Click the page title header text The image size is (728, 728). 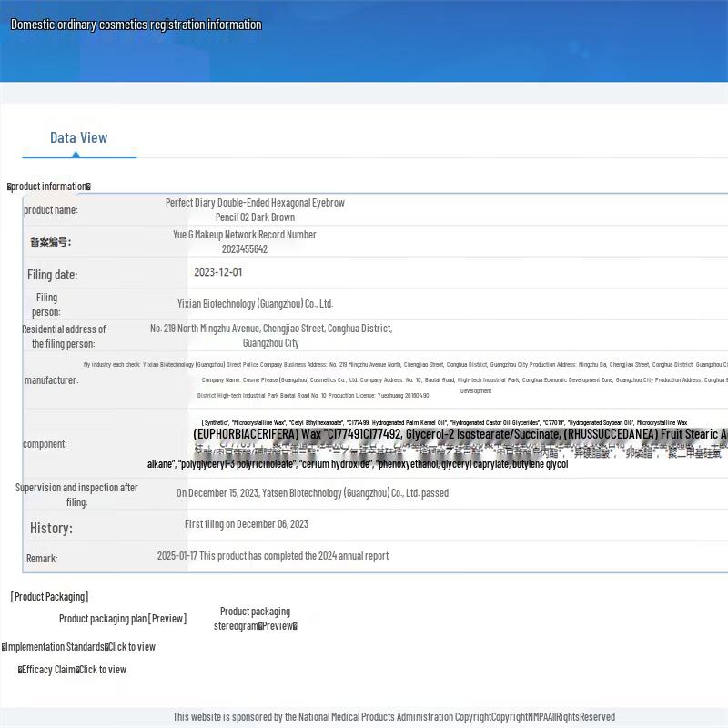click(x=136, y=25)
